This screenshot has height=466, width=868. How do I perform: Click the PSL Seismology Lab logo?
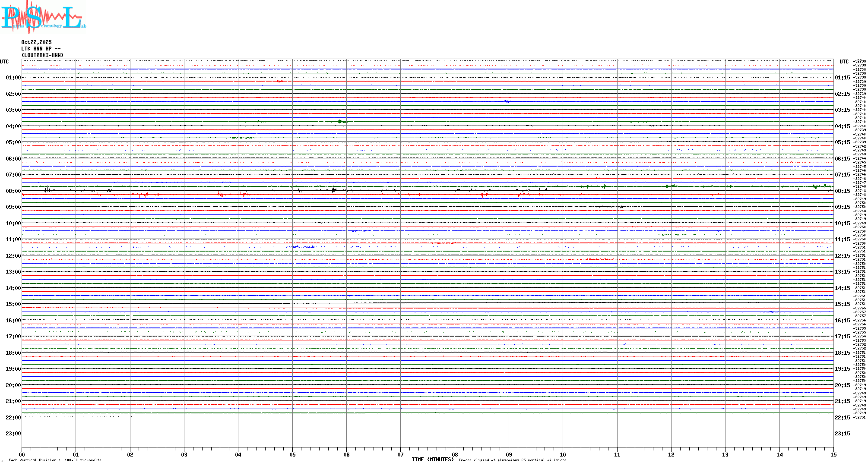click(43, 17)
